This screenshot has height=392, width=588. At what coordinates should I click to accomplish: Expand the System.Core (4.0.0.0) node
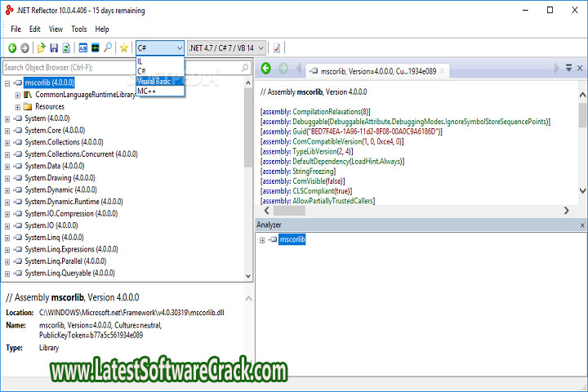tap(7, 131)
